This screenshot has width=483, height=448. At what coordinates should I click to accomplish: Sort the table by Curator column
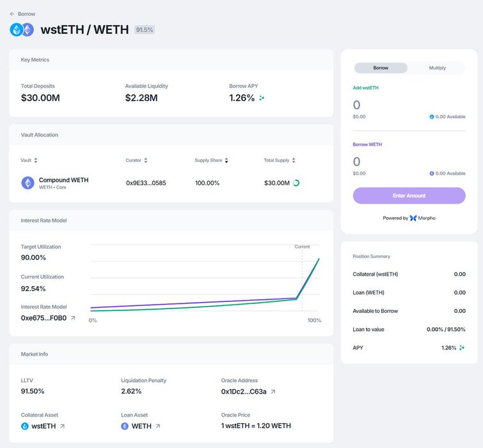point(145,161)
